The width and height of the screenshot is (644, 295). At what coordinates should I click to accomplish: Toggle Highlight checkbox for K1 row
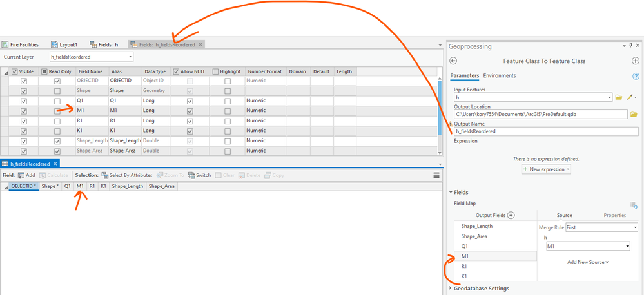(x=228, y=131)
